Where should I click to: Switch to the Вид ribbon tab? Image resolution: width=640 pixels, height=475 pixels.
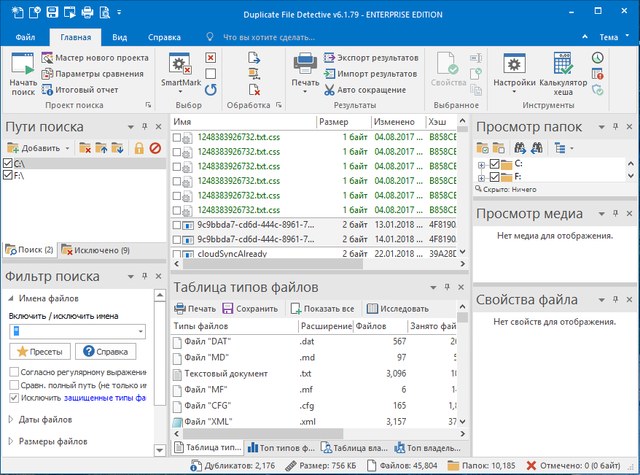point(119,37)
